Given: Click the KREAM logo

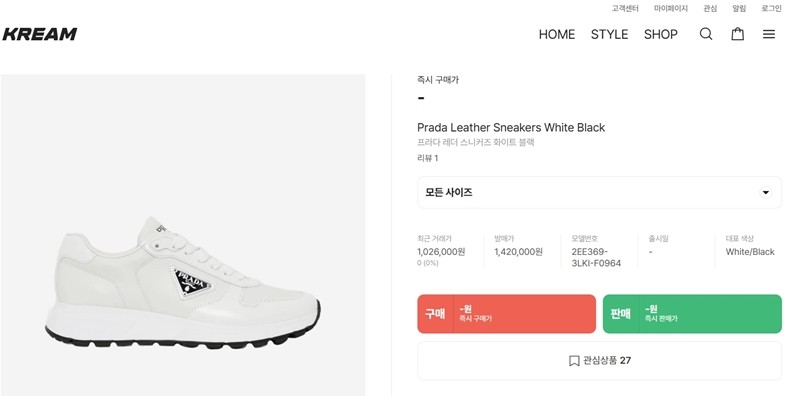Looking at the screenshot, I should point(40,34).
